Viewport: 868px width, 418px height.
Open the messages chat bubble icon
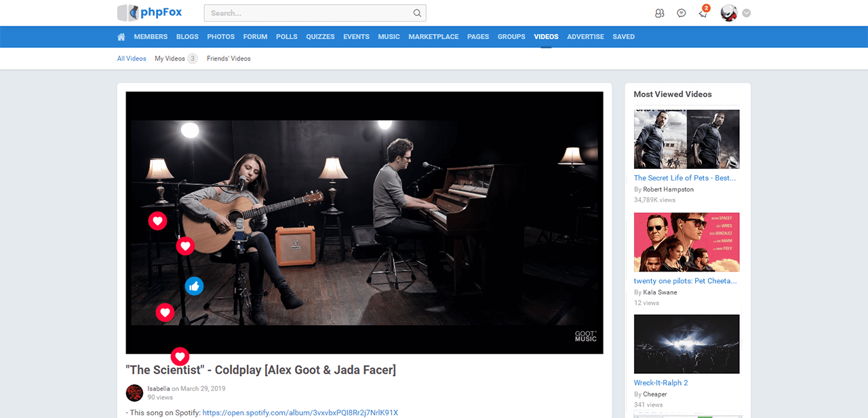(x=682, y=13)
